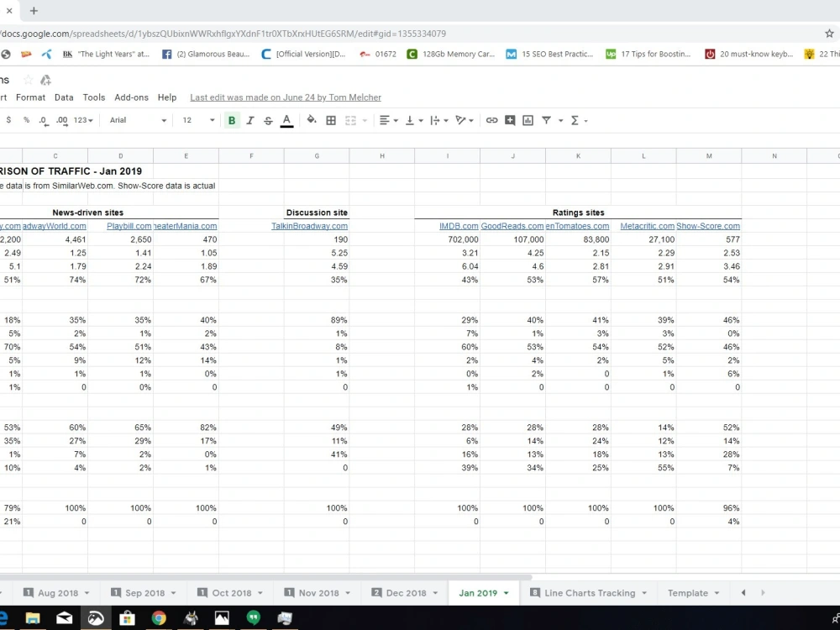Switch to the Line Charts Tracking tab
The width and height of the screenshot is (840, 630).
pyautogui.click(x=590, y=593)
